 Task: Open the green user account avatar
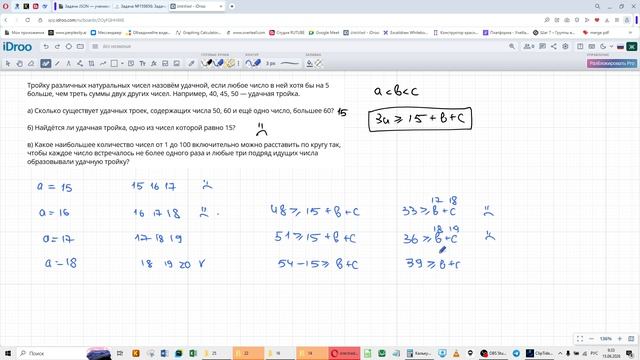click(632, 47)
